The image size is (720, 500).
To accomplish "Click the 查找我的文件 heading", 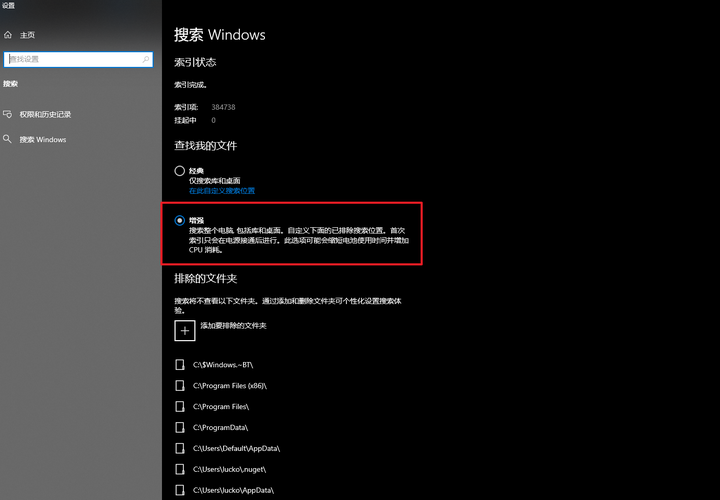I will coord(206,146).
